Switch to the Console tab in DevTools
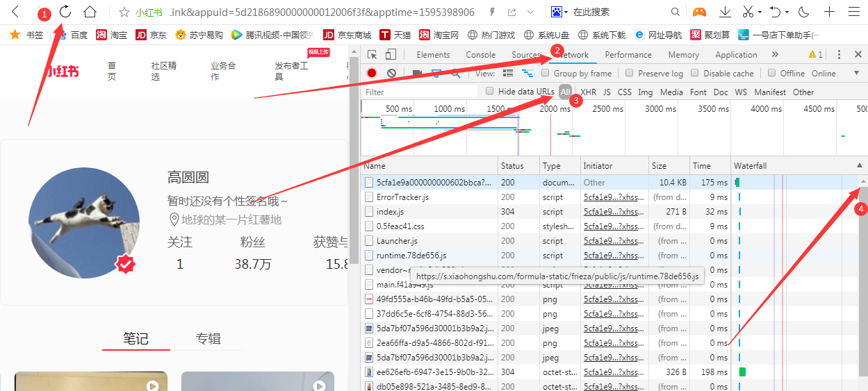The image size is (868, 391). pos(481,54)
